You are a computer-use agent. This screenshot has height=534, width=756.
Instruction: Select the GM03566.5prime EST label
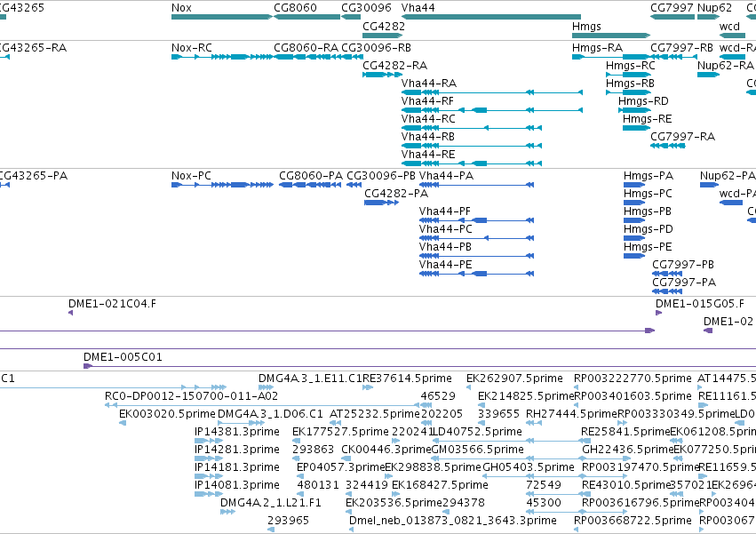[x=478, y=450]
